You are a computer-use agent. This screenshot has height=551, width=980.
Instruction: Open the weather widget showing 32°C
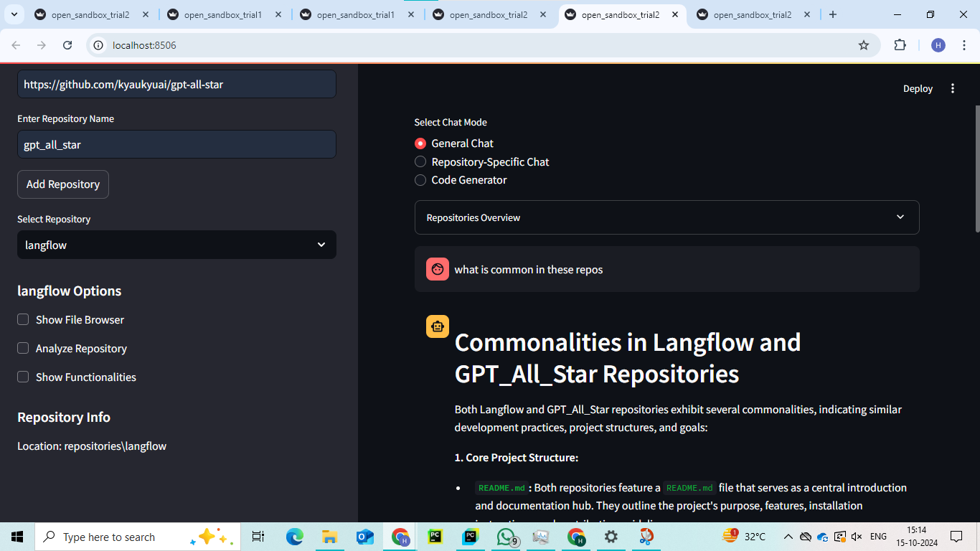click(x=745, y=537)
